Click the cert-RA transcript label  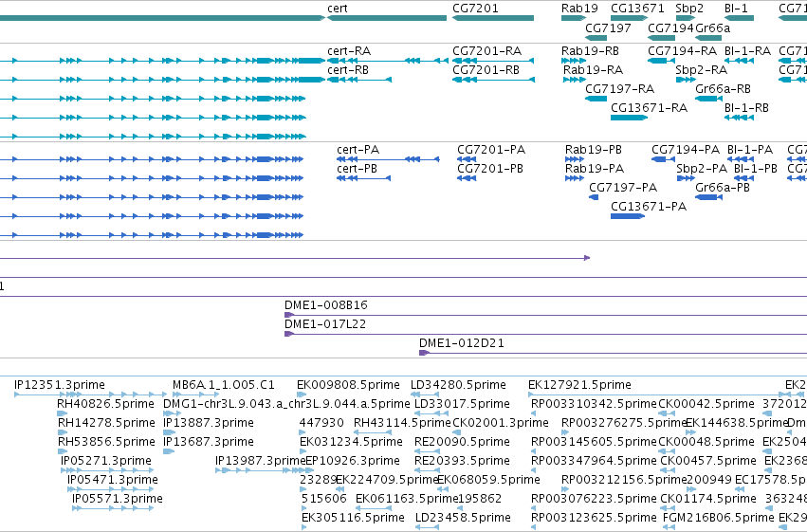pos(349,51)
